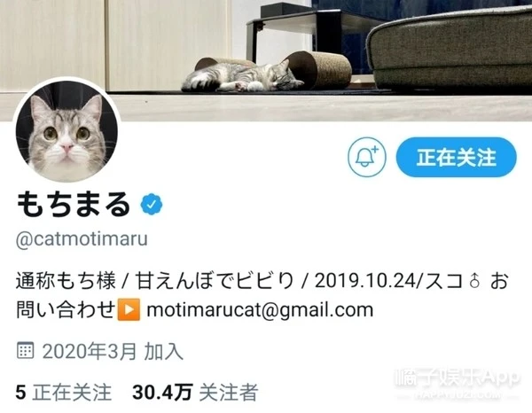Click the male symbol in bio
The image size is (532, 413).
click(474, 281)
